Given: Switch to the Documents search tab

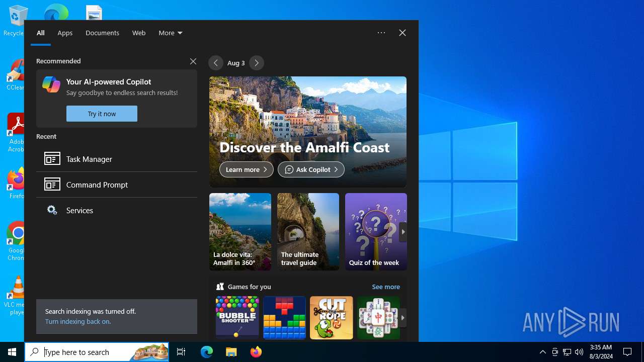Looking at the screenshot, I should [x=102, y=33].
